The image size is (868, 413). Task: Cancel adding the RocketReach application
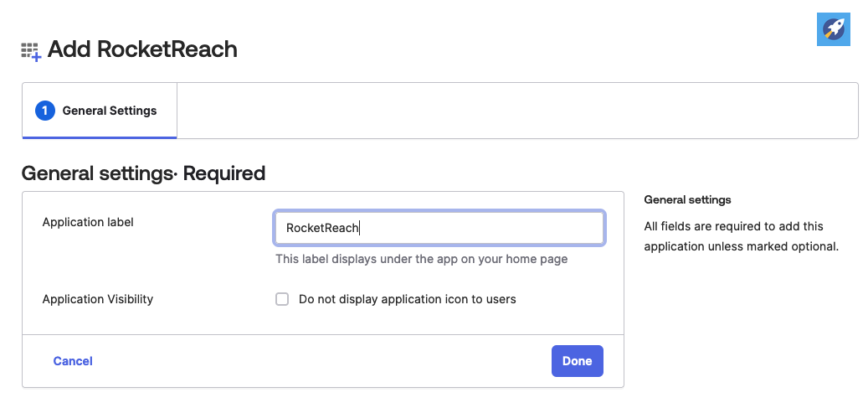[x=73, y=361]
